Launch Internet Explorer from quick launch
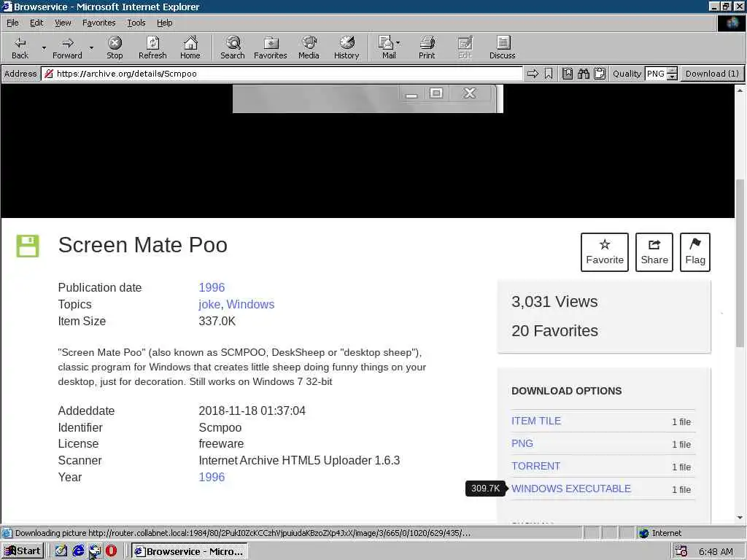747x560 pixels. pos(78,551)
